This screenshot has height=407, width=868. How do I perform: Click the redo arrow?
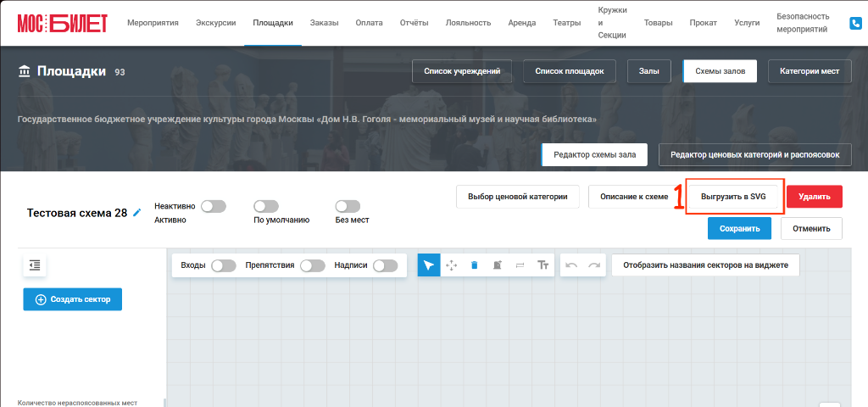594,265
